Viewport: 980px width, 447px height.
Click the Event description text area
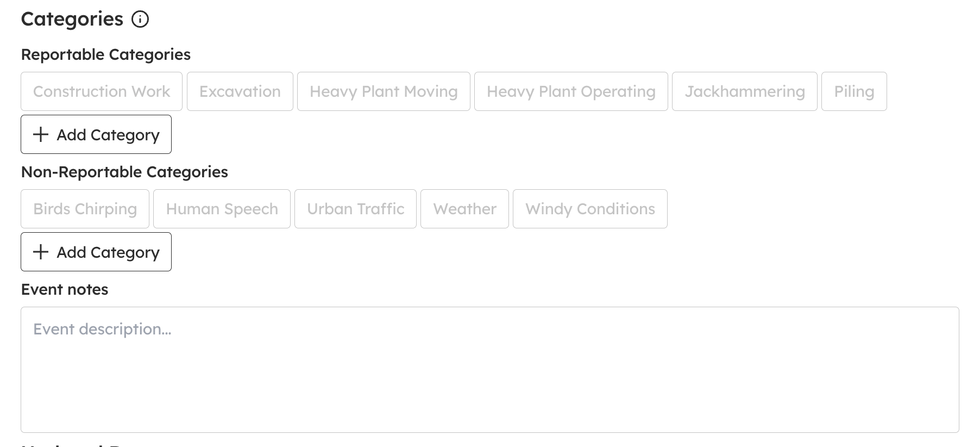coord(490,370)
